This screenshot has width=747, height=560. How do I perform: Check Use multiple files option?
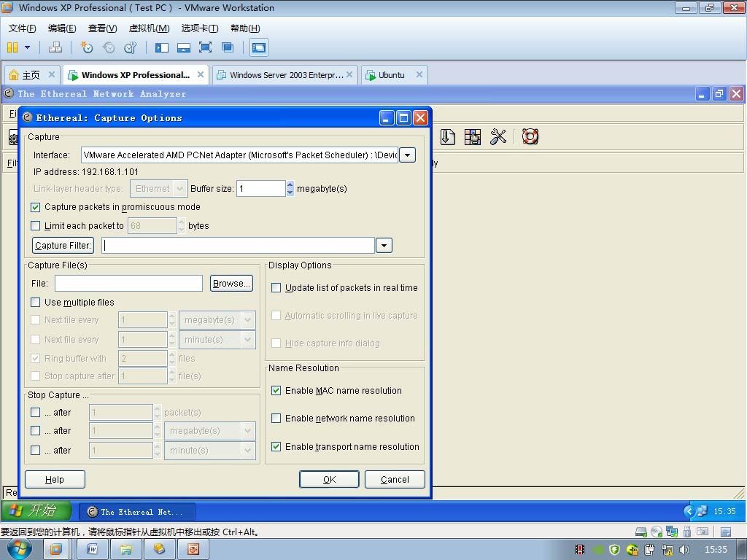tap(35, 303)
